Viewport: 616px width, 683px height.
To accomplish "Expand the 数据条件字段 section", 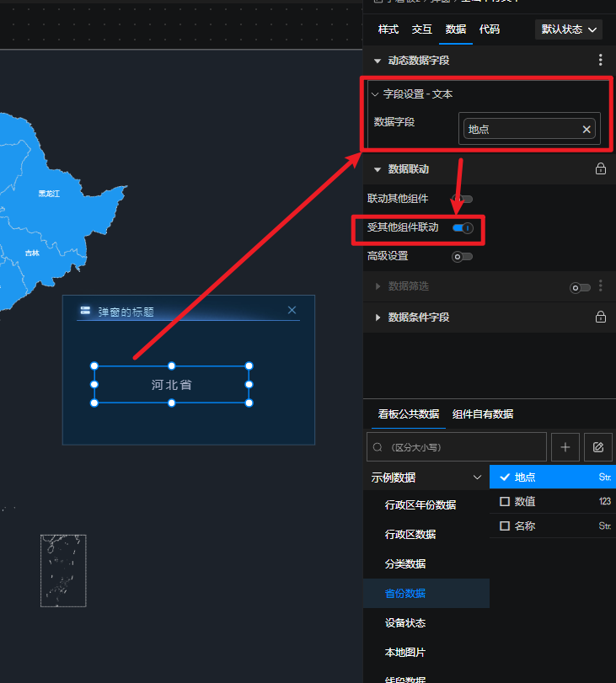I will pos(378,317).
